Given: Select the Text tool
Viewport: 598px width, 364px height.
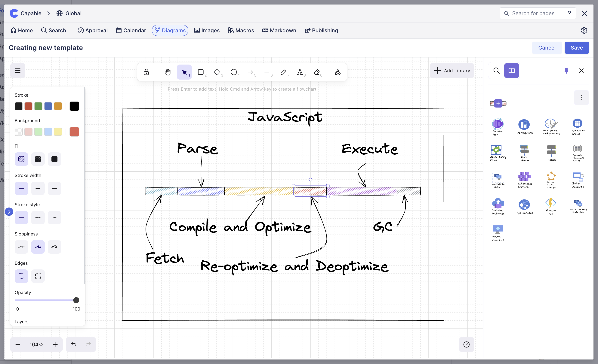Looking at the screenshot, I should coord(300,72).
